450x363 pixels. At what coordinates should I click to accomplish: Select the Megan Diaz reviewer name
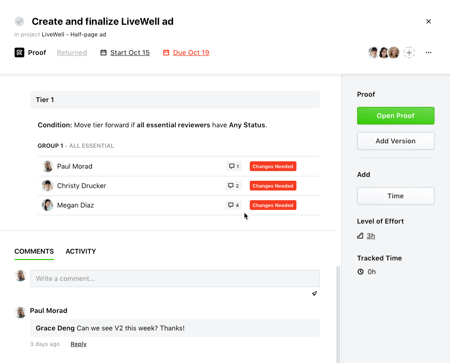tap(75, 205)
